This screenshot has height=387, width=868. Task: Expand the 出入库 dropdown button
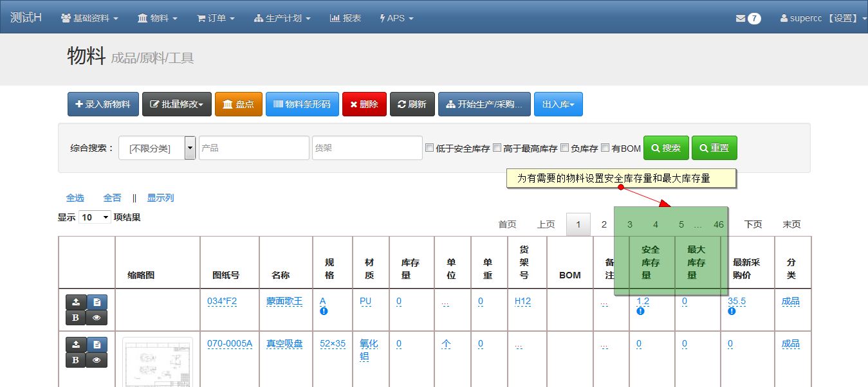(x=558, y=104)
